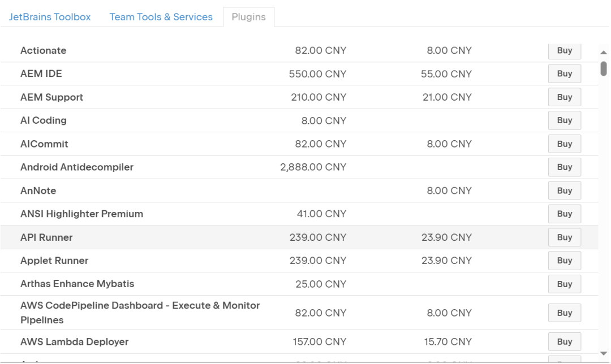Click Buy for AWS Lambda Deployer
The height and width of the screenshot is (364, 611).
564,341
